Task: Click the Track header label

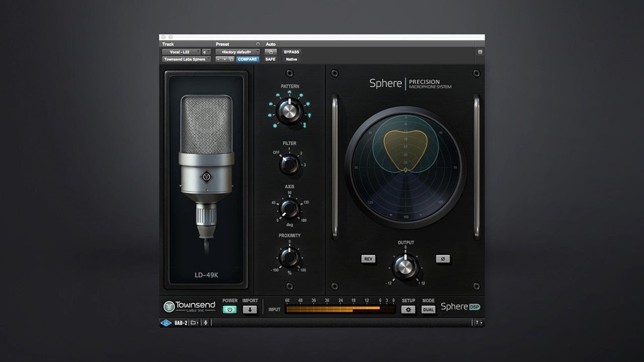Action: [x=168, y=44]
